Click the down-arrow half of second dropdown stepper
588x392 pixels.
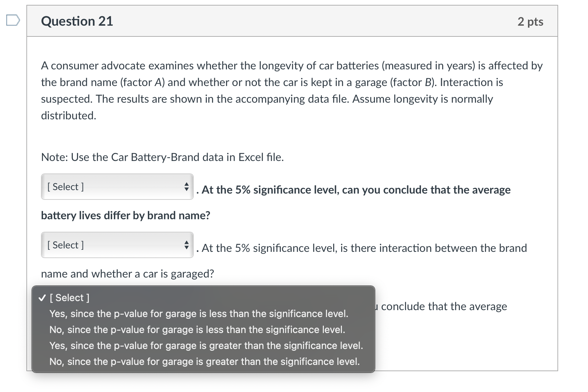186,247
